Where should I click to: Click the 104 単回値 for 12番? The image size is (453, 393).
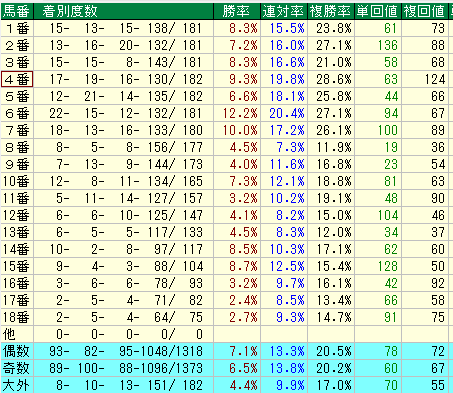click(x=388, y=216)
